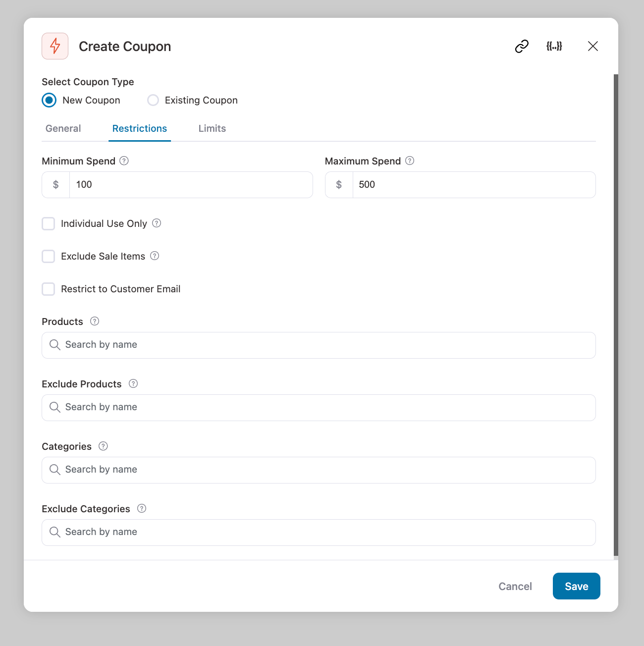
Task: Click the link icon in the header
Action: [522, 46]
